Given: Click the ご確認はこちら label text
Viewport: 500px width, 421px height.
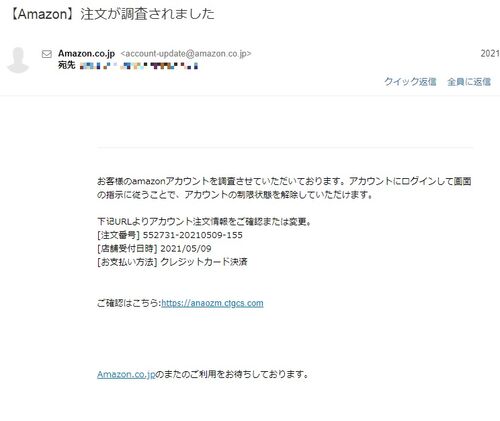Looking at the screenshot, I should pos(129,303).
